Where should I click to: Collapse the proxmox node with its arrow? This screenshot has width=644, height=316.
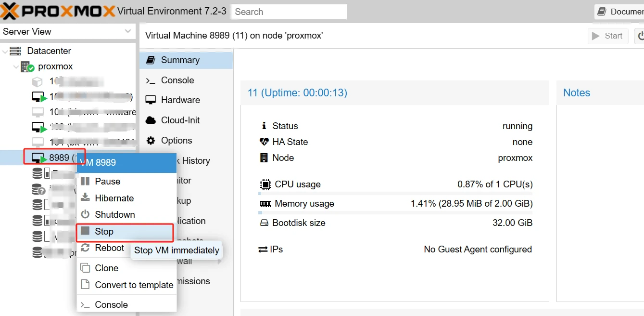click(x=16, y=66)
